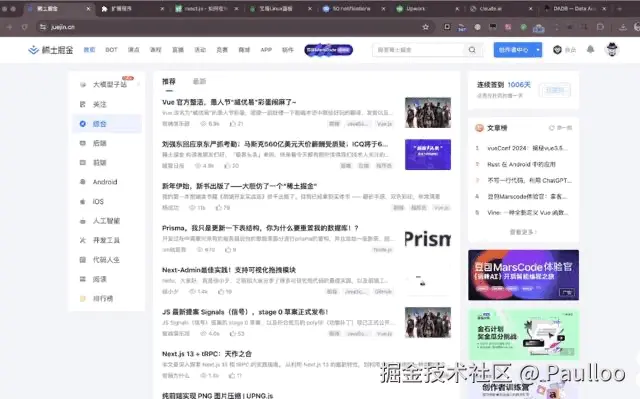
Task: Switch to the 推荐 feed tab
Action: tap(169, 82)
